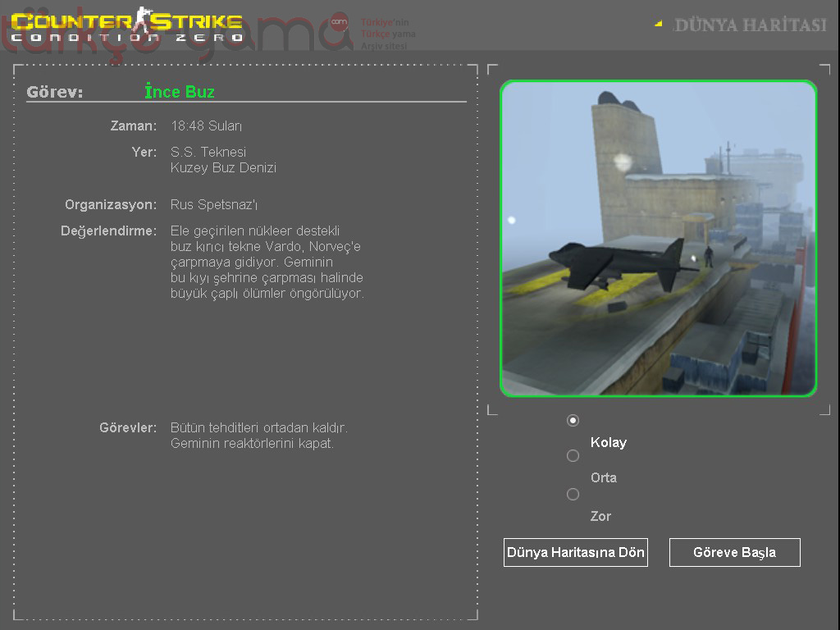The width and height of the screenshot is (840, 630).
Task: Start the mission with Göreve Başla
Action: [734, 552]
